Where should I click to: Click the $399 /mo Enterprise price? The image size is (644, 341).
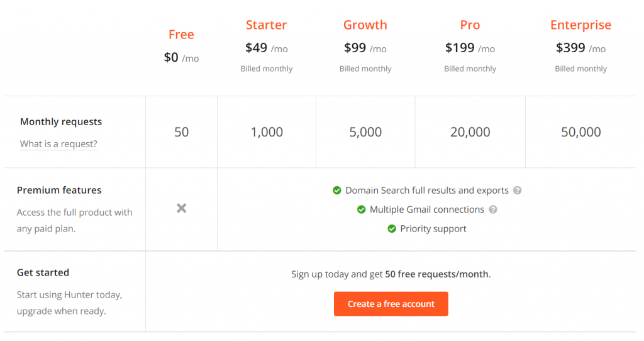(x=580, y=48)
